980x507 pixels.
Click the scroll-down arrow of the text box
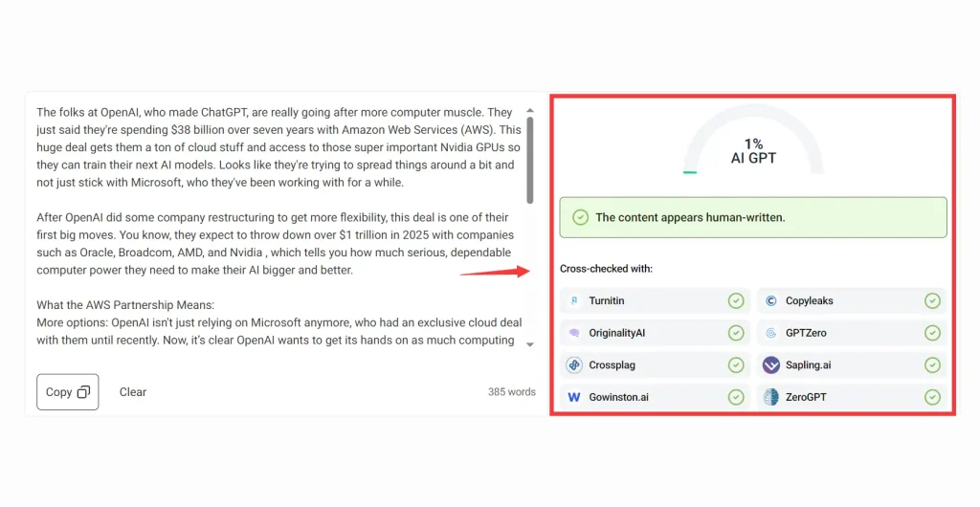click(530, 344)
